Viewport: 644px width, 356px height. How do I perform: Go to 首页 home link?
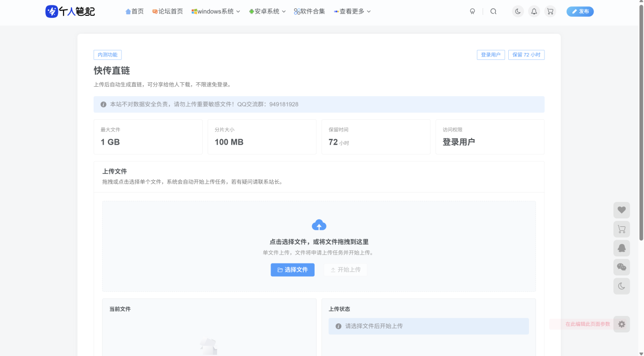134,11
